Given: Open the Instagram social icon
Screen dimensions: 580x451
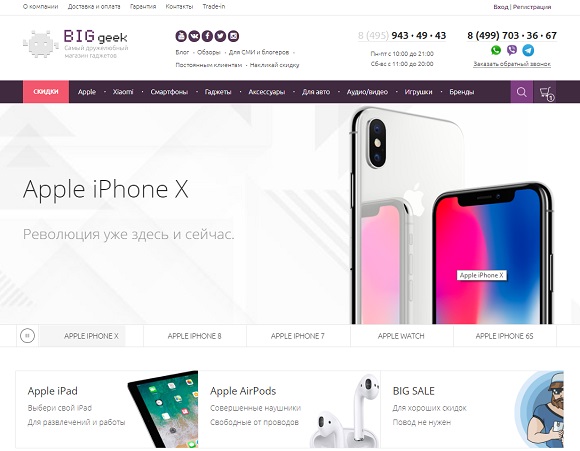Looking at the screenshot, I should pos(233,36).
